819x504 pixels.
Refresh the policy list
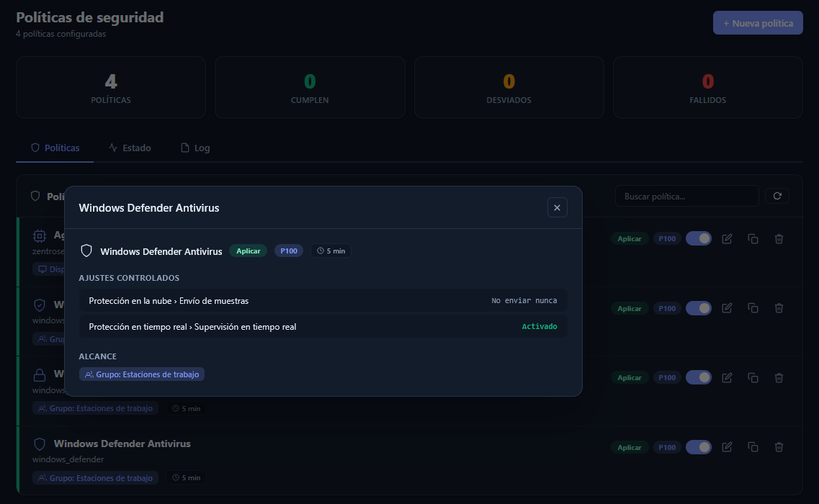[x=777, y=196]
